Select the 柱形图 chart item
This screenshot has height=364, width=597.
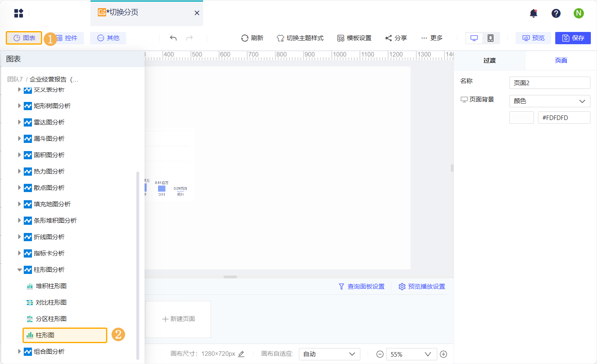[x=65, y=335]
